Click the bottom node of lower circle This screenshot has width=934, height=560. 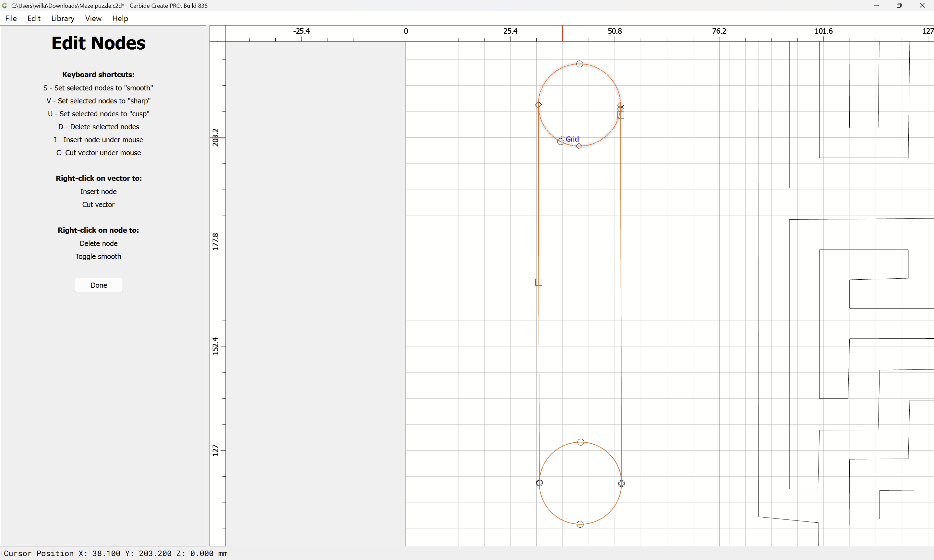click(580, 524)
